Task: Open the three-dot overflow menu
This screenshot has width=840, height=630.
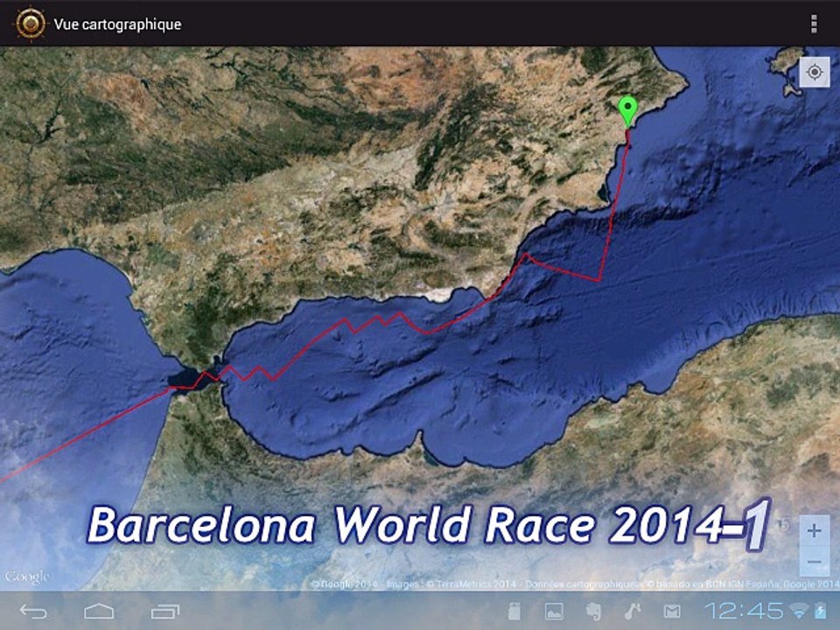Action: pyautogui.click(x=815, y=24)
